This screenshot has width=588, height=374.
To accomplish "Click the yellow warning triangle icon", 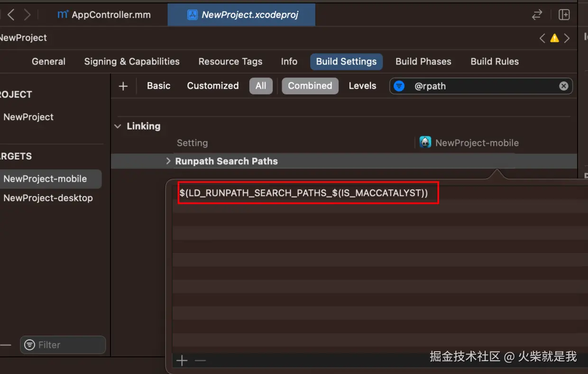I will click(554, 38).
